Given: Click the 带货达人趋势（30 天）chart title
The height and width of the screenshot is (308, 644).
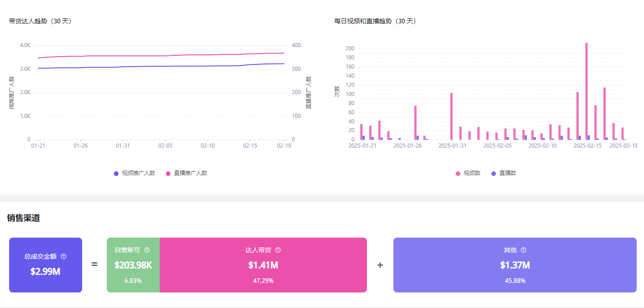Looking at the screenshot, I should (40, 21).
